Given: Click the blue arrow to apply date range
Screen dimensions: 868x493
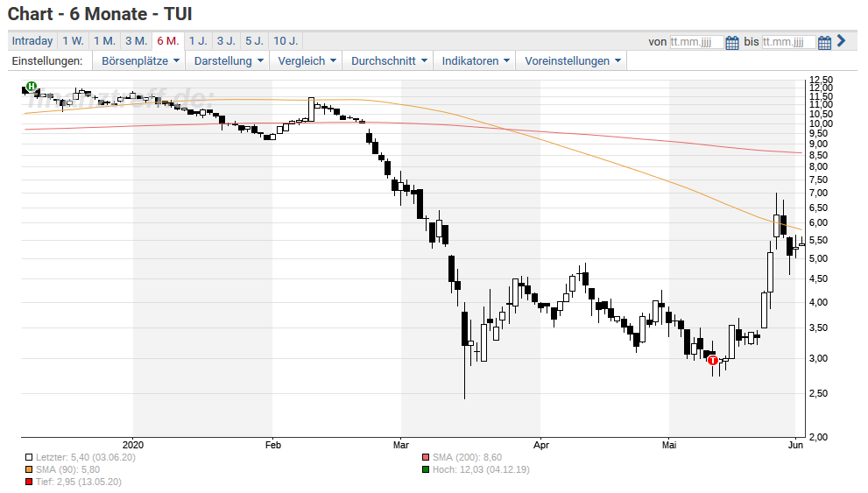Looking at the screenshot, I should click(x=842, y=41).
